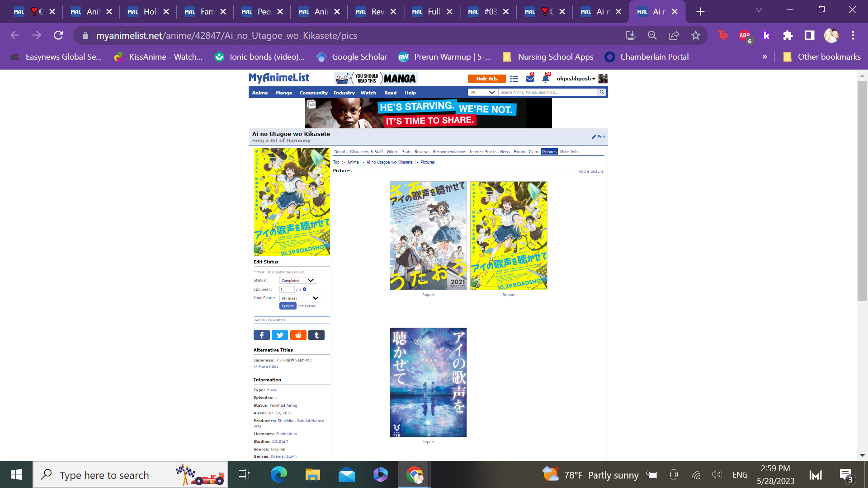Screen dimensions: 868x488
Task: Share on Reddit
Action: tap(298, 335)
